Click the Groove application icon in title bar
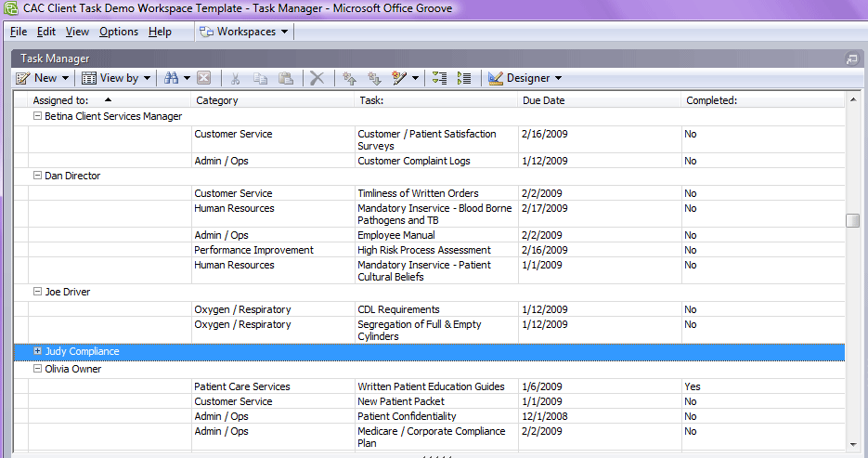Screen dimensions: 868x458 click(11, 8)
